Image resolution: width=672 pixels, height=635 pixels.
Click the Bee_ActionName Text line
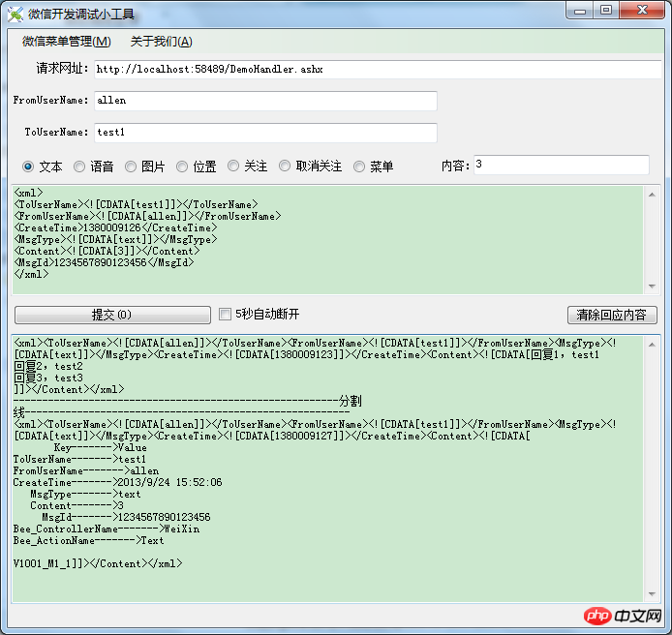[x=88, y=541]
